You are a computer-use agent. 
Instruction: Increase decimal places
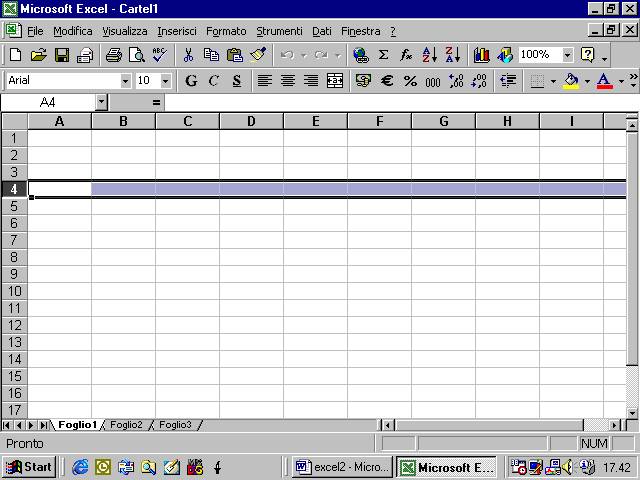coord(456,80)
